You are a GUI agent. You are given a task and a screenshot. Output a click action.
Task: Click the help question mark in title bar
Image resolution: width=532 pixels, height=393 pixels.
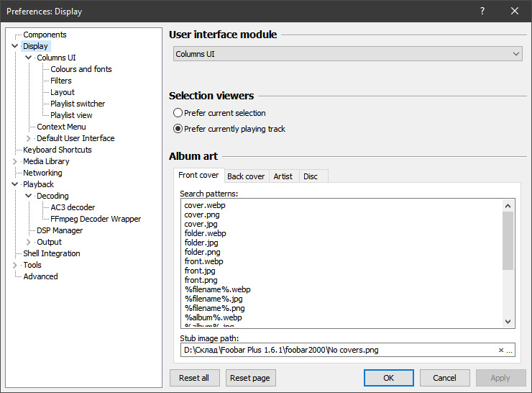tap(482, 11)
